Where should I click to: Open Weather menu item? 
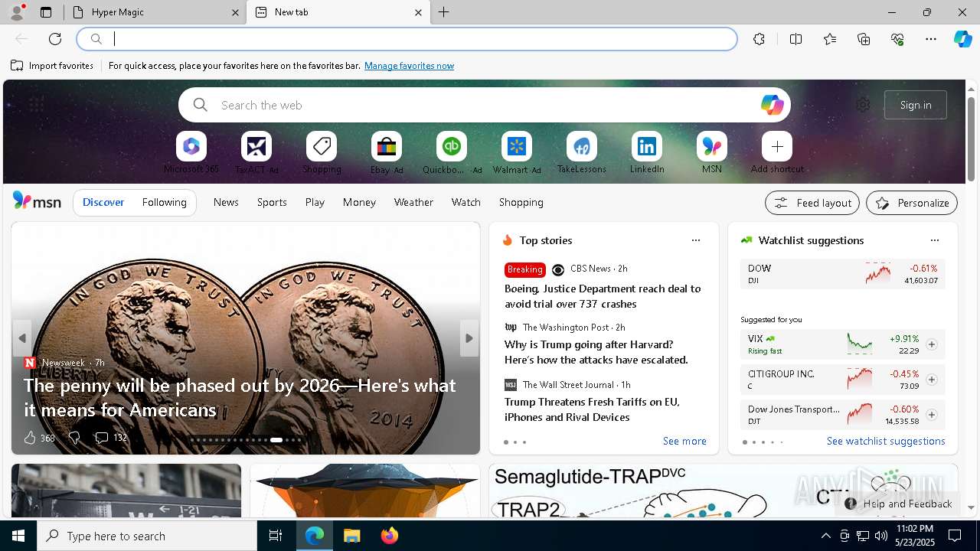[413, 202]
